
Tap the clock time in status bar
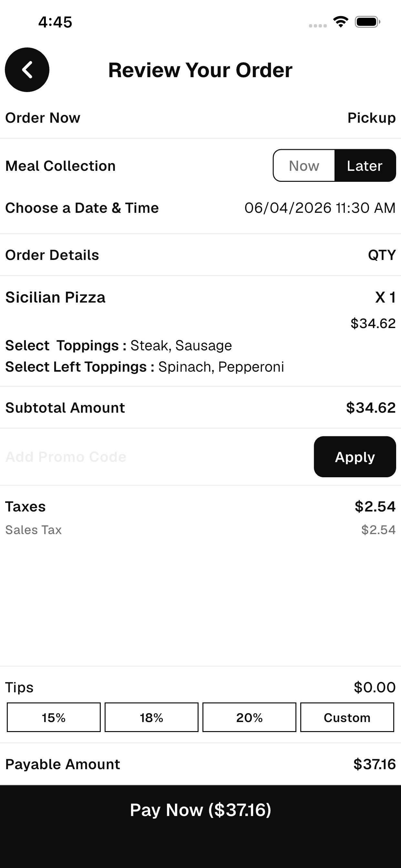[55, 22]
